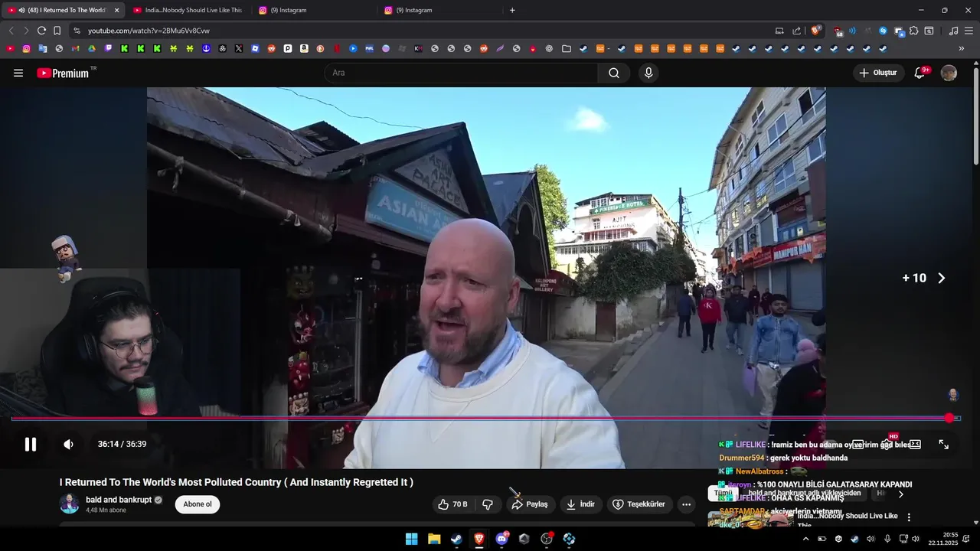Open Google Drive bookmark

tap(91, 48)
